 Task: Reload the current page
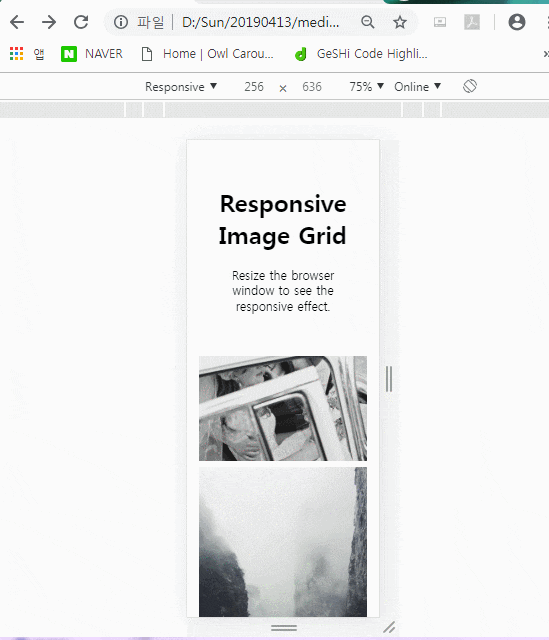(81, 22)
